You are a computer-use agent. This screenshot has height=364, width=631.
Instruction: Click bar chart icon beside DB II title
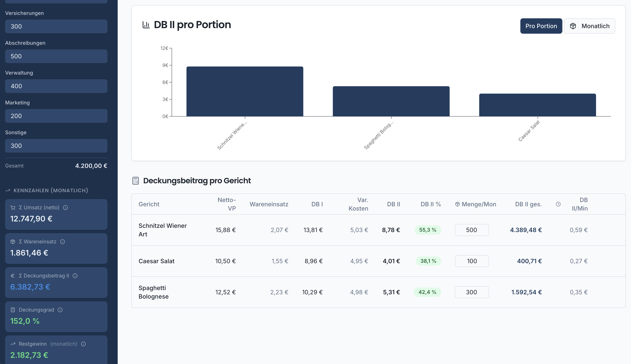click(146, 25)
